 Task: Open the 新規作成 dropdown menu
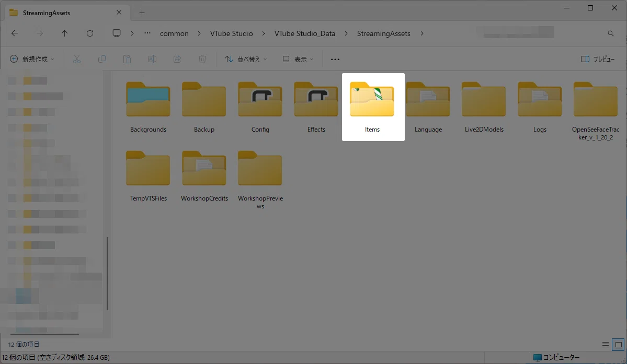tap(32, 59)
